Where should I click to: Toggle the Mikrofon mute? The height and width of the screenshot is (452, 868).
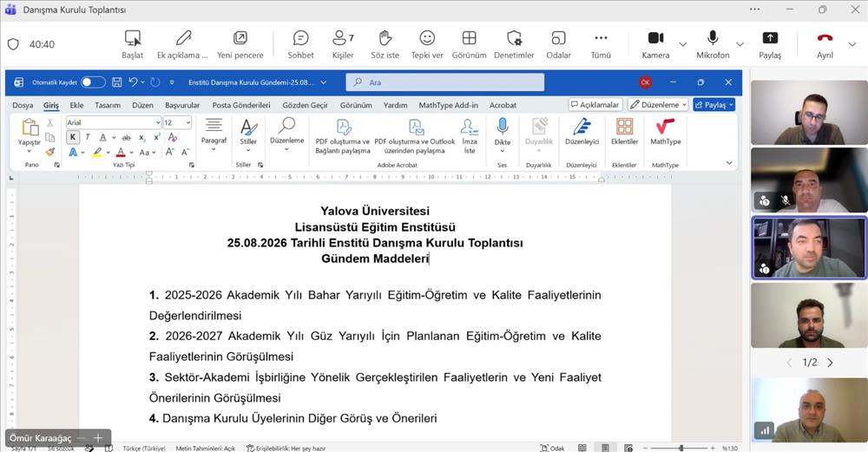(713, 44)
